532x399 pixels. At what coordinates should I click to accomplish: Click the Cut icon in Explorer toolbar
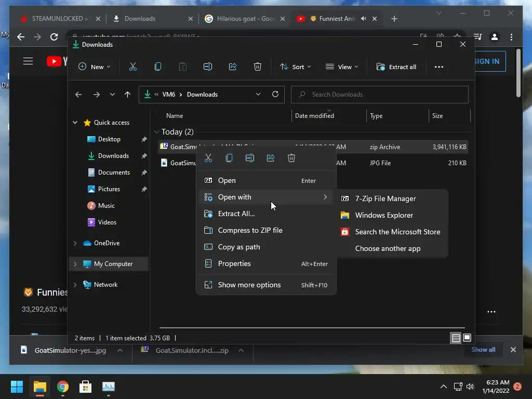pos(133,67)
